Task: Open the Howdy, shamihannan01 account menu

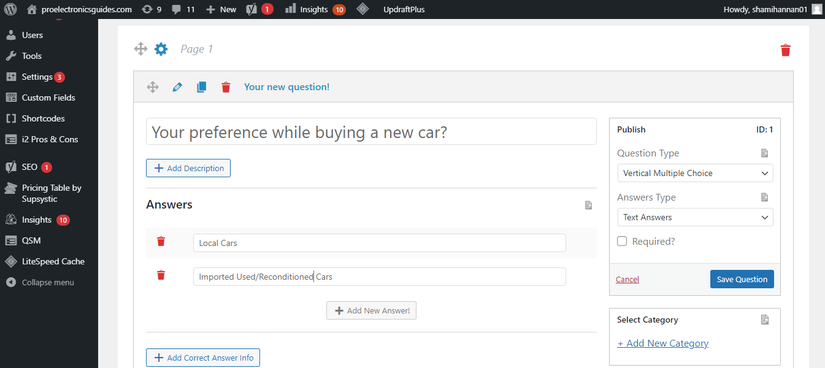Action: [772, 9]
